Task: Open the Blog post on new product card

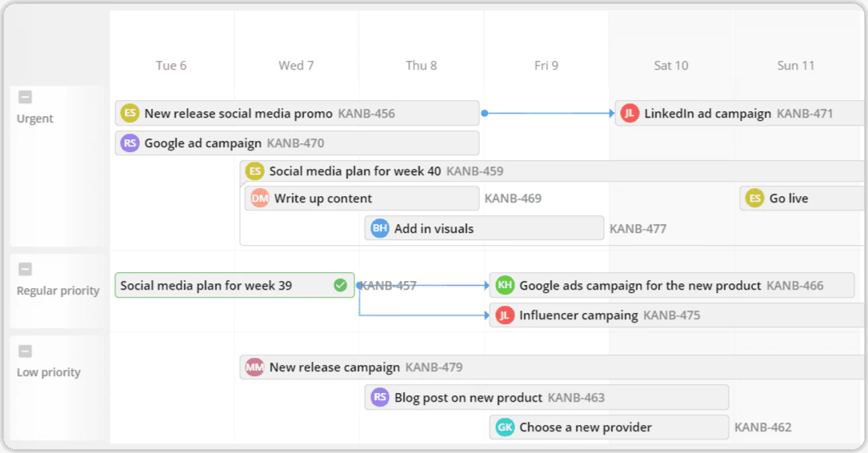Action: pyautogui.click(x=468, y=398)
